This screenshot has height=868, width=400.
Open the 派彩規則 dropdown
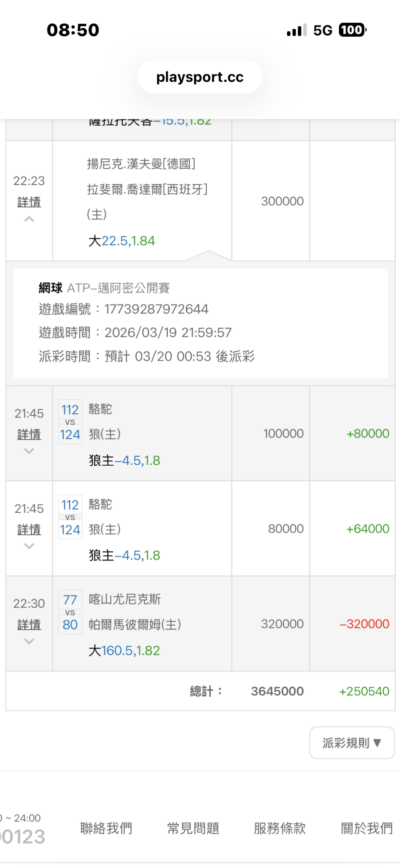click(352, 743)
